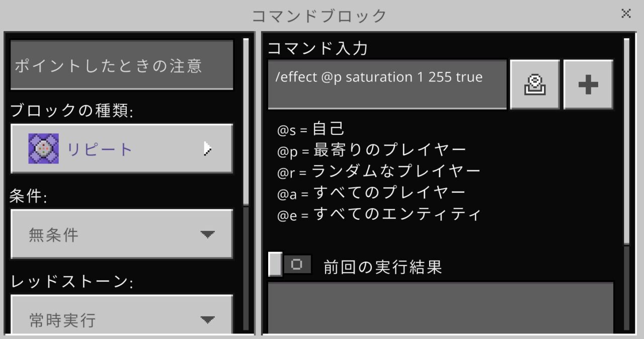Open the ブロックの種類 リピート selector
The image size is (644, 339).
point(122,149)
